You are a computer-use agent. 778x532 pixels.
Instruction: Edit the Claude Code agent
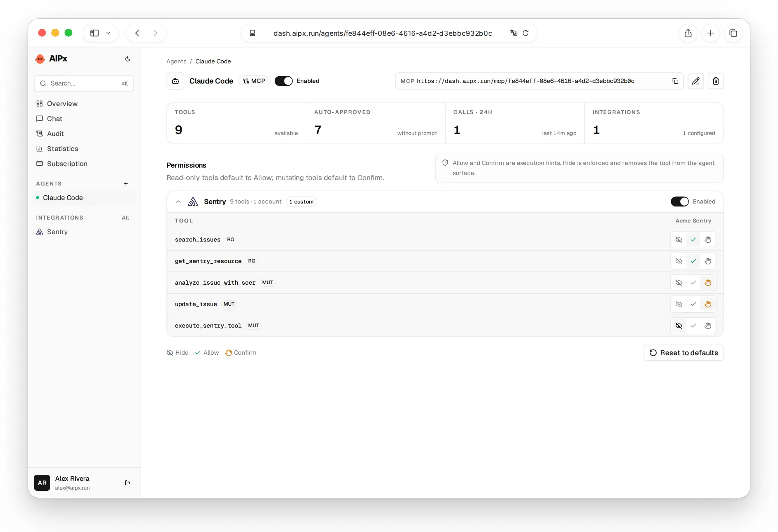[696, 81]
